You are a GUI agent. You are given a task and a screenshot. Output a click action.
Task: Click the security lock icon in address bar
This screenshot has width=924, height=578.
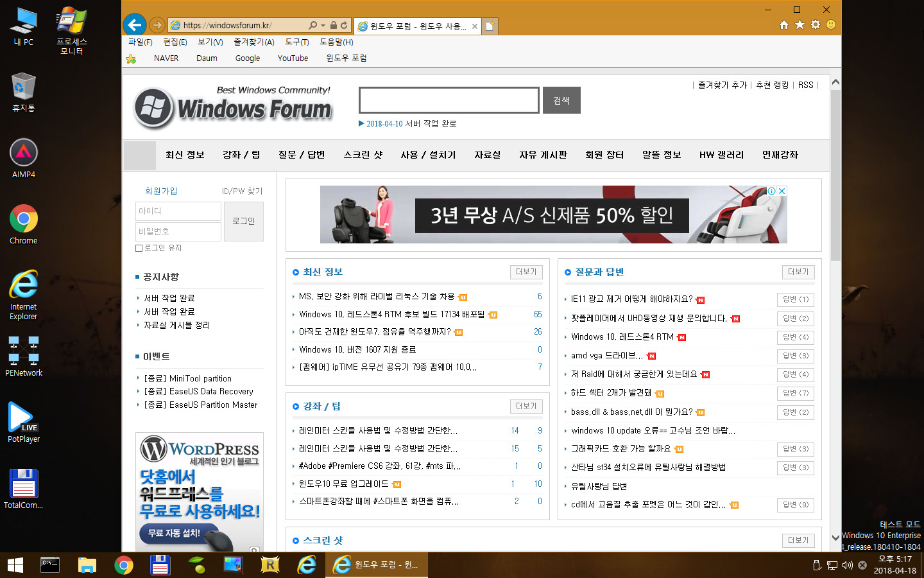334,25
